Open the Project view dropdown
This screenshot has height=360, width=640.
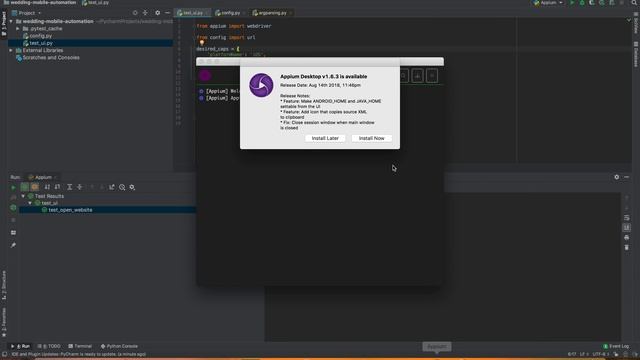27,13
